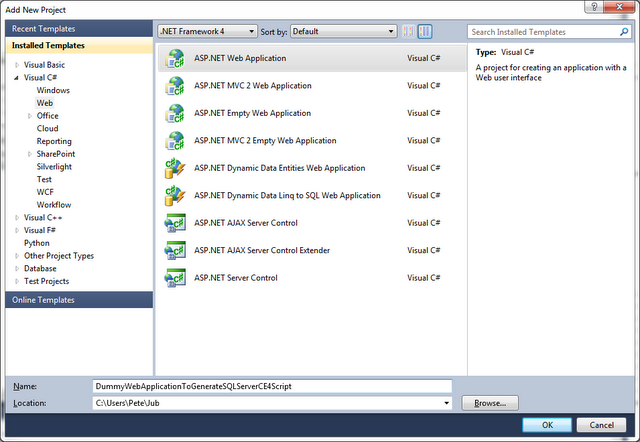Expand the Visual Basic tree node

click(17, 65)
